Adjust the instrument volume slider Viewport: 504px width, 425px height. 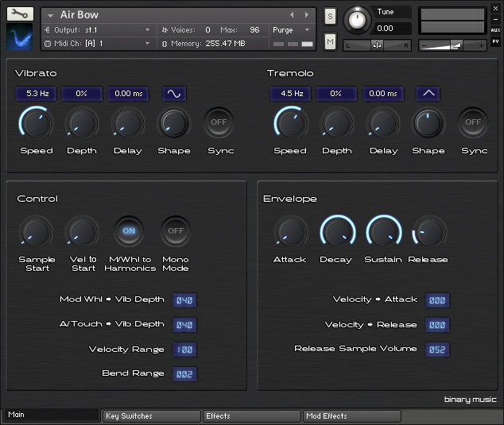(x=452, y=45)
